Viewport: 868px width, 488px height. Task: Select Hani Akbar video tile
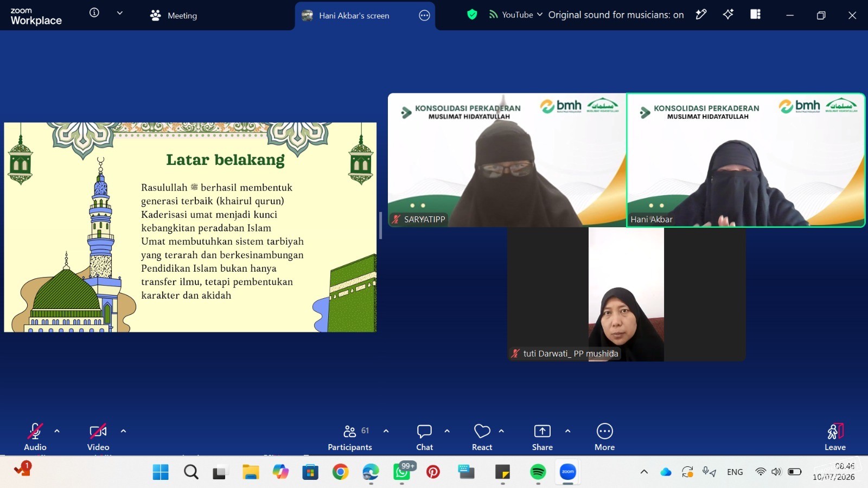[746, 160]
